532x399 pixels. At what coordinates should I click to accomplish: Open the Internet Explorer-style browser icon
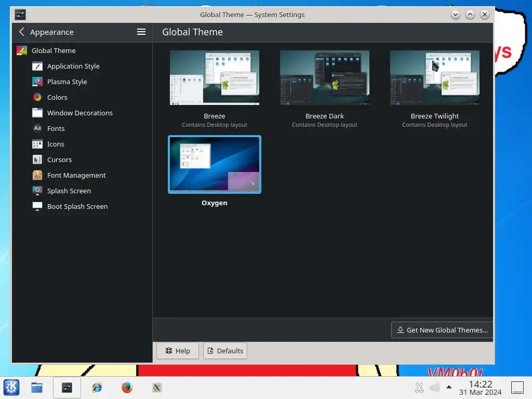(x=97, y=388)
